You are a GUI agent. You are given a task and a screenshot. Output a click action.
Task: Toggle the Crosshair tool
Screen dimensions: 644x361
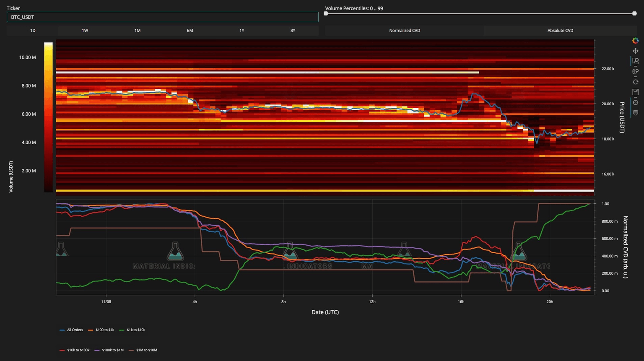635,102
